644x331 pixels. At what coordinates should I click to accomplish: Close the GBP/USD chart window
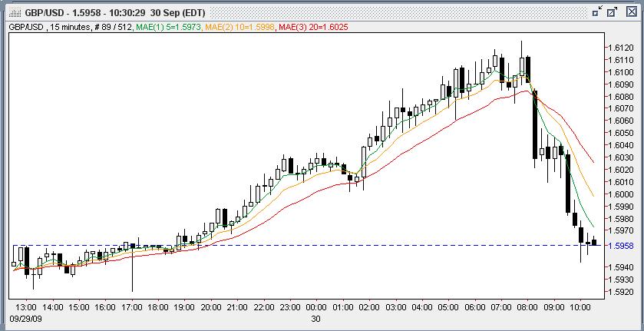coord(632,12)
